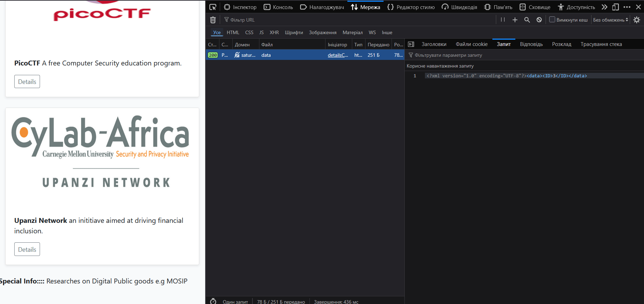Screen dimensions: 644x304
Task: Click the element picker icon
Action: 213,7
